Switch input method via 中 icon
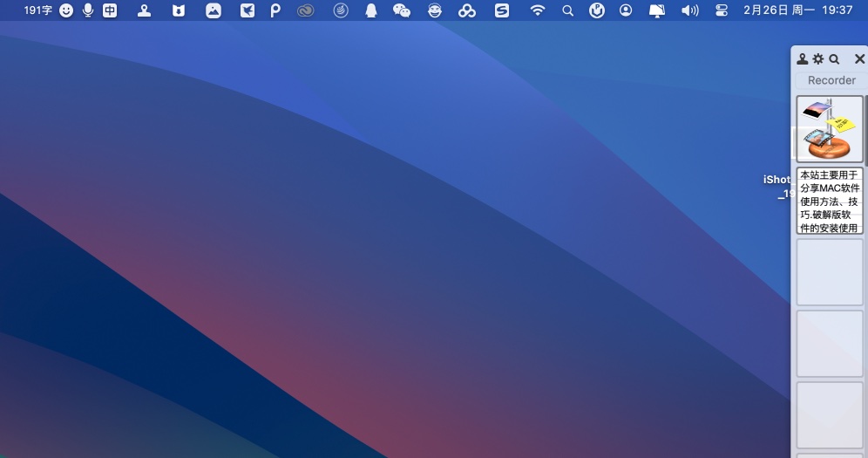 pos(110,10)
